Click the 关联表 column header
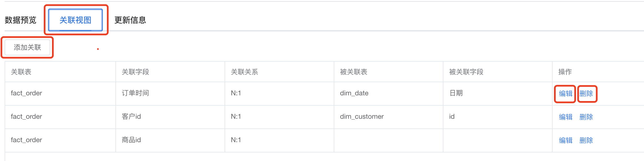This screenshot has height=161, width=644. (60, 72)
